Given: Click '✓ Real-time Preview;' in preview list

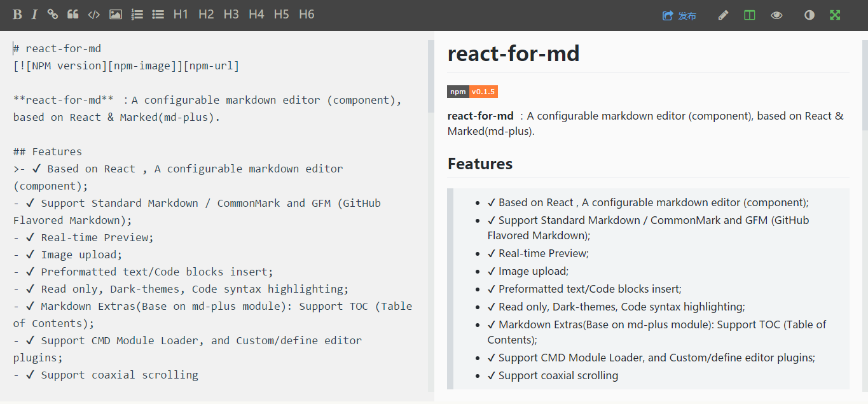Looking at the screenshot, I should (538, 253).
